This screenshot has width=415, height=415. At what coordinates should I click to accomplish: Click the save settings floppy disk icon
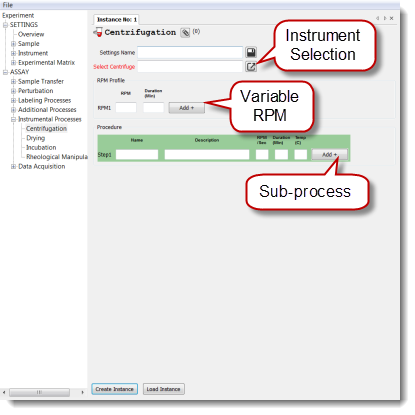tap(251, 52)
